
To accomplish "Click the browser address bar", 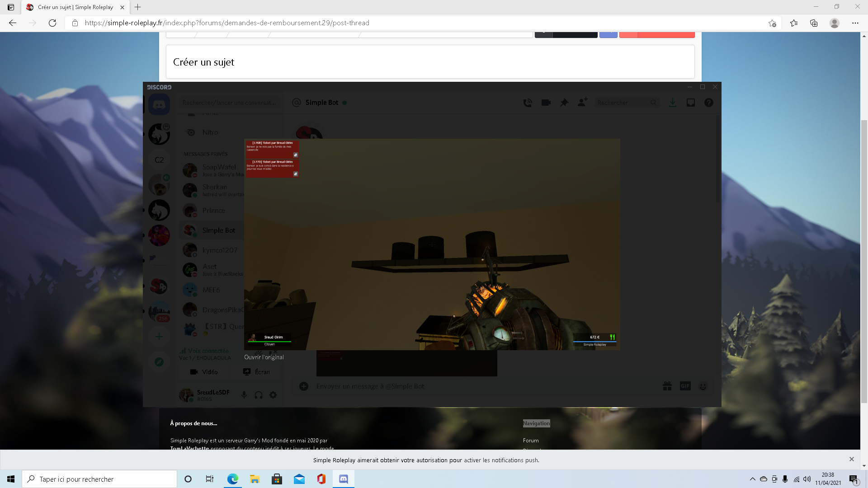I will click(x=423, y=23).
